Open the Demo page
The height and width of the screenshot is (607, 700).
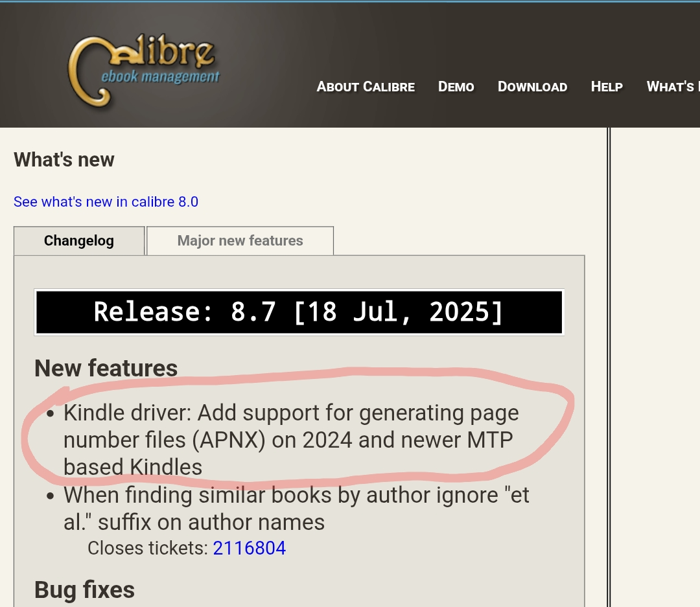pos(456,87)
